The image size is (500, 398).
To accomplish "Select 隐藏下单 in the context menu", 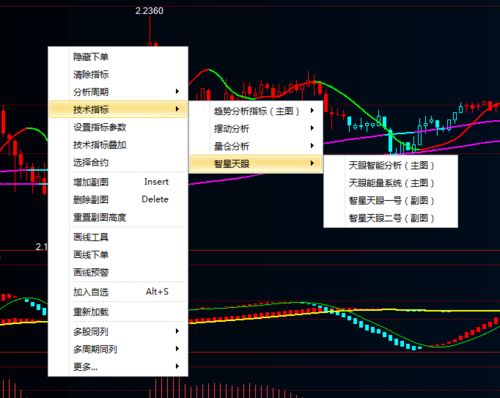I will [118, 57].
